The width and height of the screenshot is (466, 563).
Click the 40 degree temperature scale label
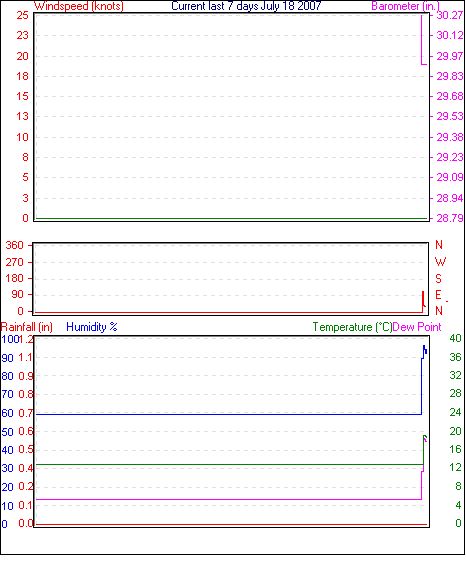pyautogui.click(x=456, y=338)
